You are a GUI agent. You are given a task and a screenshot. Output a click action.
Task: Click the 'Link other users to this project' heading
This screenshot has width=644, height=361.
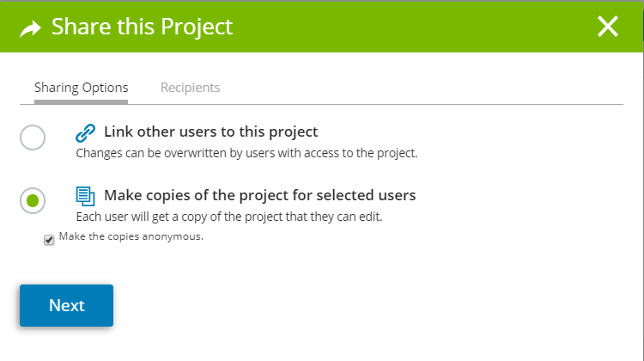(210, 132)
